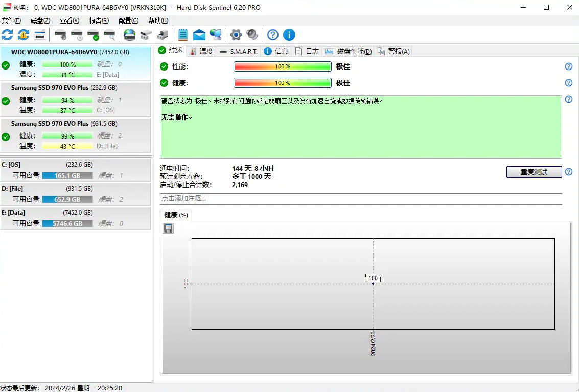Open settings via the gear toolbar icon

pos(236,35)
